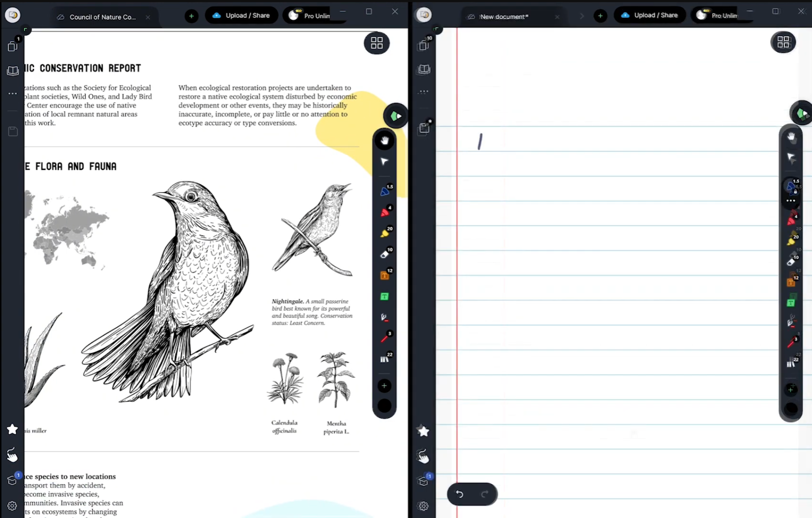Screen dimensions: 812x518
Task: Switch to New document* tab in right window
Action: (504, 17)
